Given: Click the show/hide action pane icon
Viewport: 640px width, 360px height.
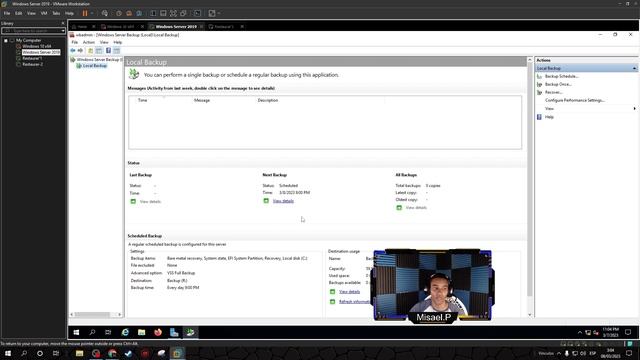Looking at the screenshot, I should coord(117,51).
